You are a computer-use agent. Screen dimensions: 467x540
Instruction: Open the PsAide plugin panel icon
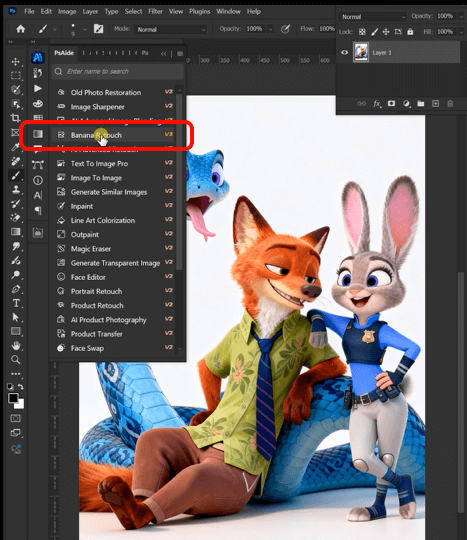click(x=38, y=57)
